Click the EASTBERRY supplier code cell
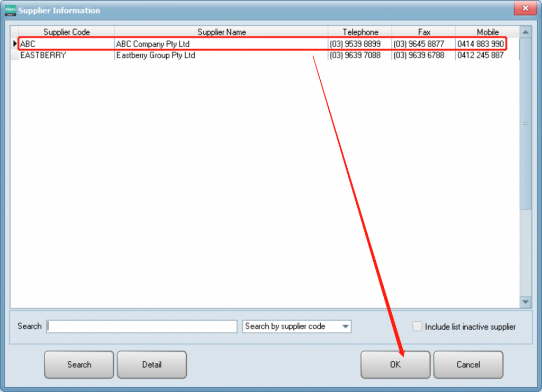Viewport: 542px width, 392px height. (43, 55)
